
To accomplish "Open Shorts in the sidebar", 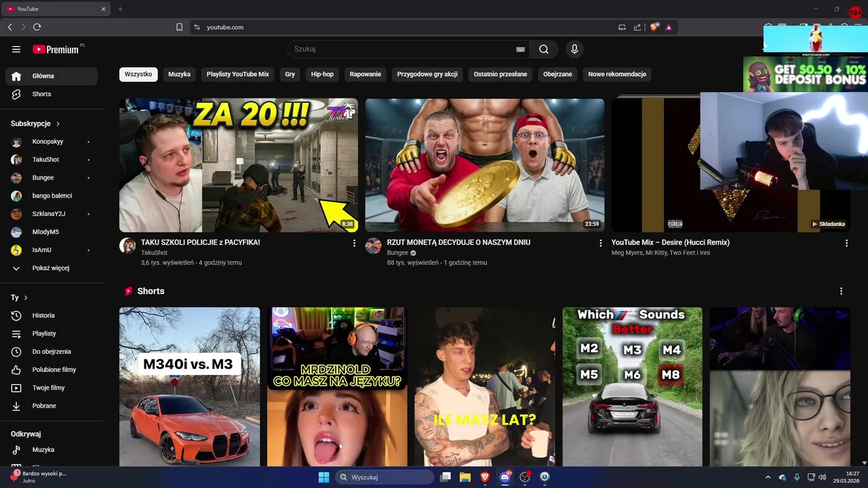I will pos(52,94).
